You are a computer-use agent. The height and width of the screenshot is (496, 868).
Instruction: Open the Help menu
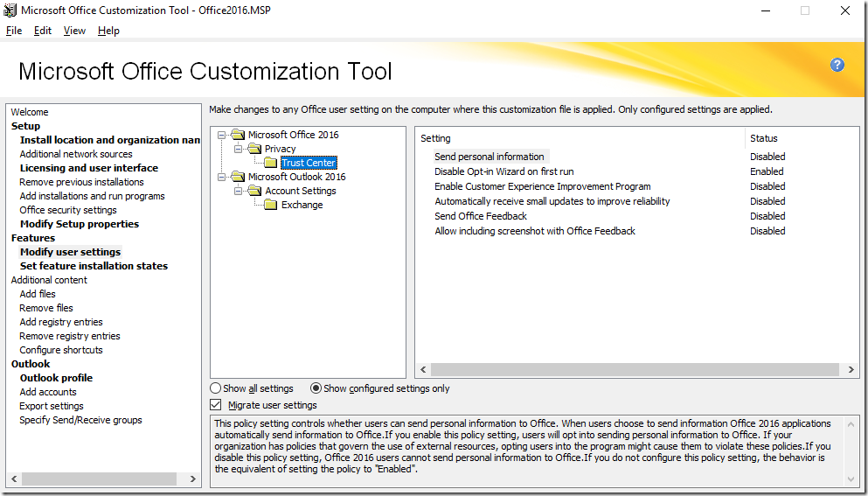[x=108, y=31]
